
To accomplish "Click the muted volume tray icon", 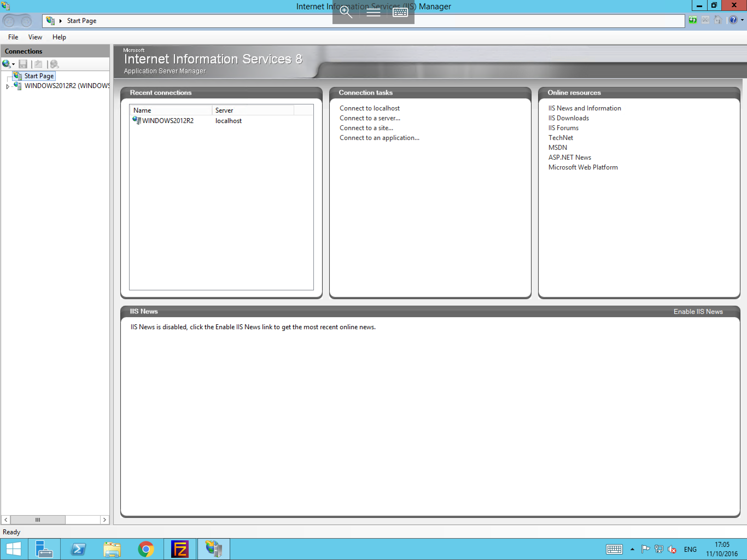I will pyautogui.click(x=672, y=550).
